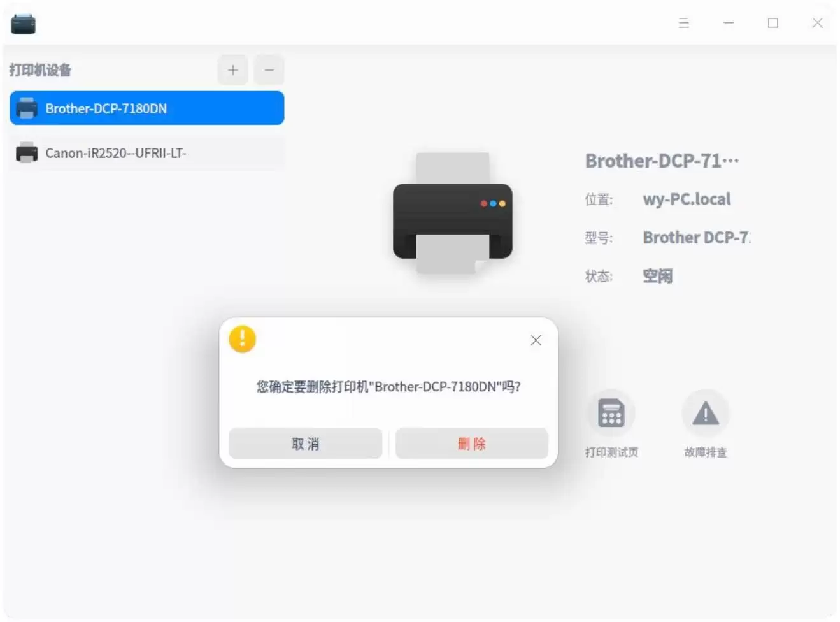Confirm deletion with the 删除 button

pos(471,443)
